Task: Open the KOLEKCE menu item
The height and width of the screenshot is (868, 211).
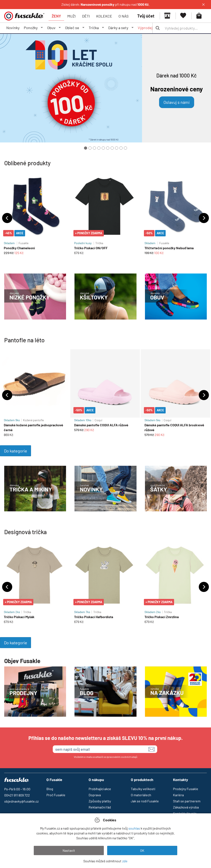Action: [104, 16]
